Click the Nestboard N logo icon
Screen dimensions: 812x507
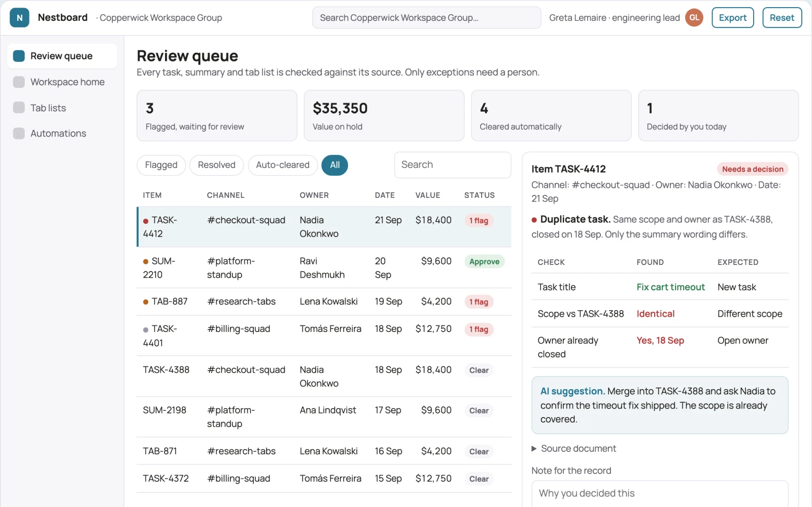tap(19, 18)
